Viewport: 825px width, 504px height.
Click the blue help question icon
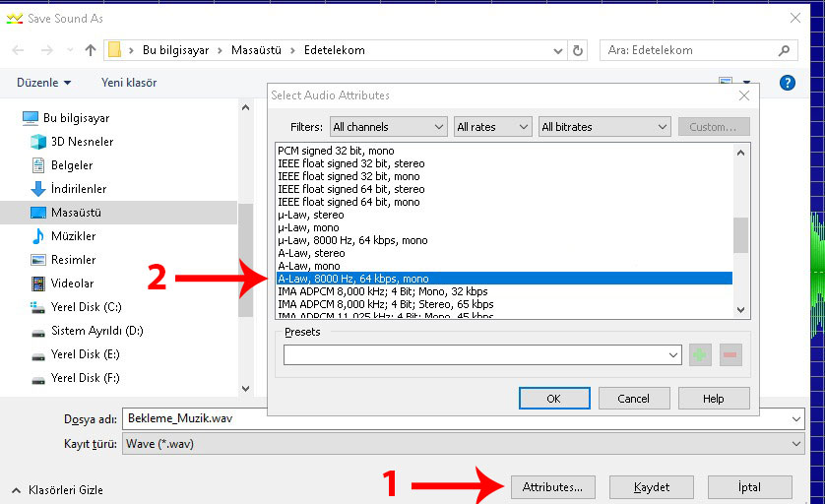click(x=788, y=83)
